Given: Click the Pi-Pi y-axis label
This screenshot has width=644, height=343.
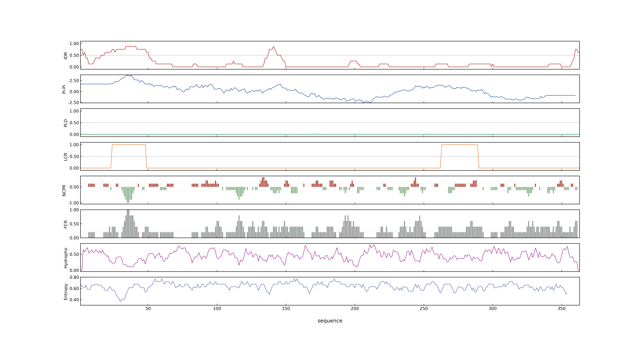Looking at the screenshot, I should 64,89.
